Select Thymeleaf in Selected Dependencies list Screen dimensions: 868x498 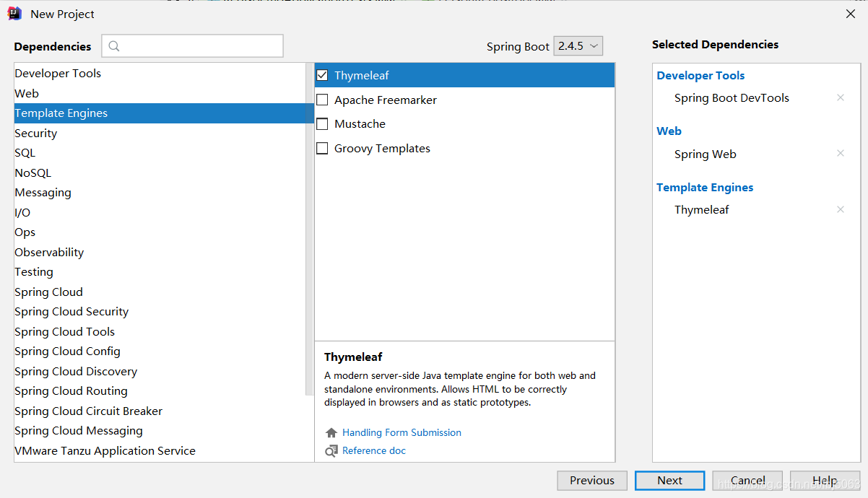tap(702, 209)
